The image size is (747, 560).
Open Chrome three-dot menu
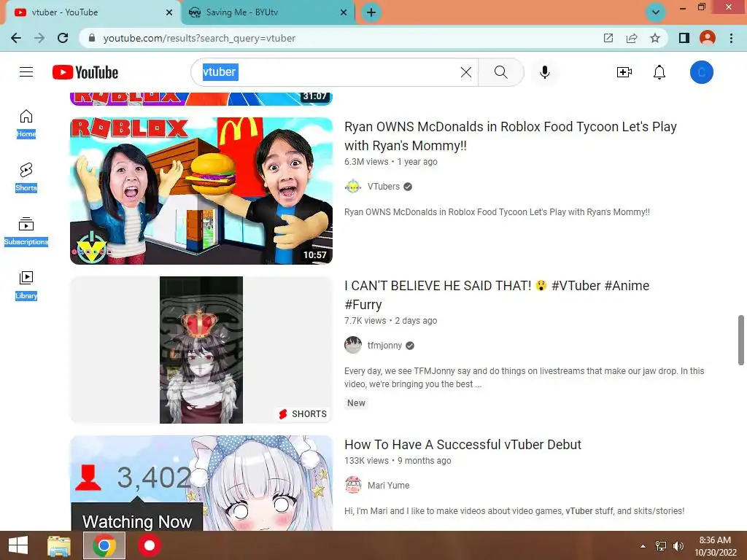tap(731, 38)
